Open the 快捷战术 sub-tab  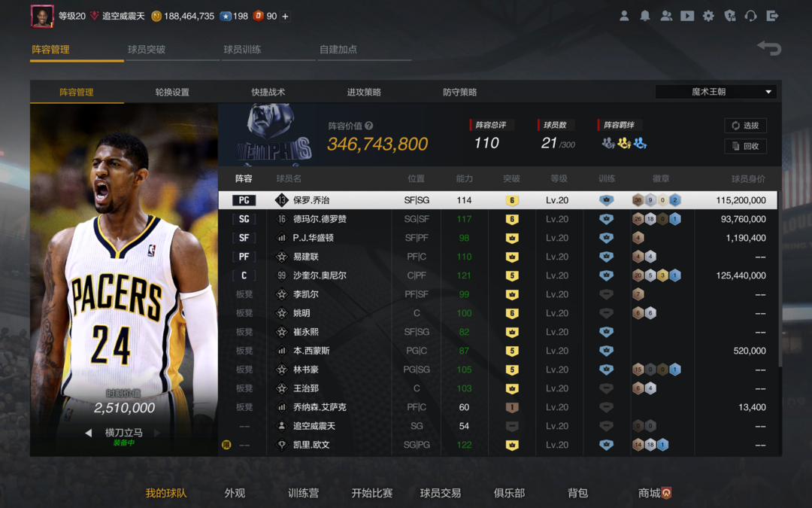[x=268, y=92]
